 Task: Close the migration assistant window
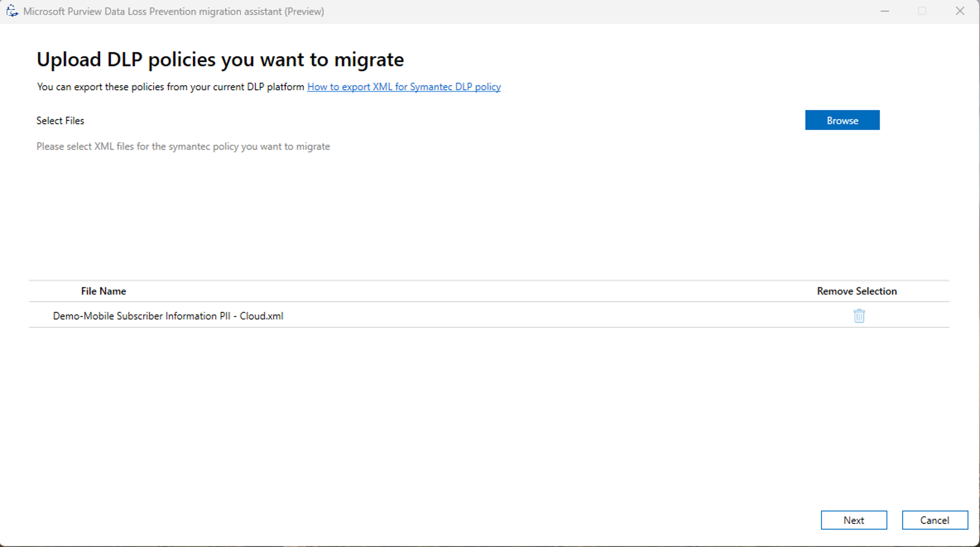pos(960,11)
